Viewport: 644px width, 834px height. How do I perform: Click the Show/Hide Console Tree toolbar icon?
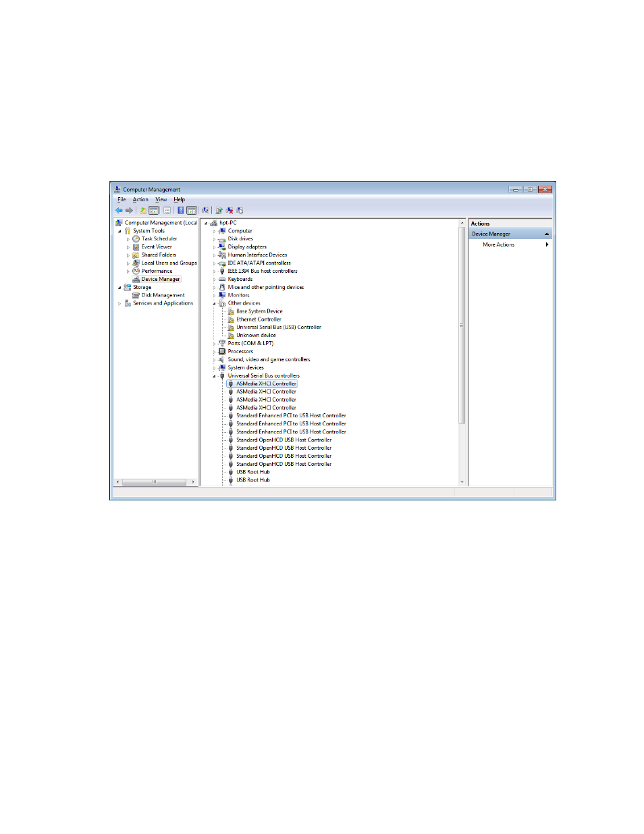coord(154,210)
